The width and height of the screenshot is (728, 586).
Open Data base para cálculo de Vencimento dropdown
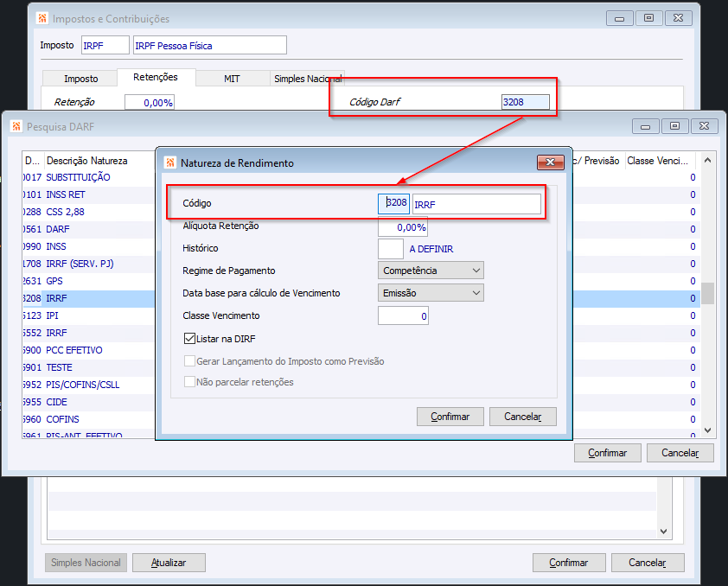(x=431, y=293)
